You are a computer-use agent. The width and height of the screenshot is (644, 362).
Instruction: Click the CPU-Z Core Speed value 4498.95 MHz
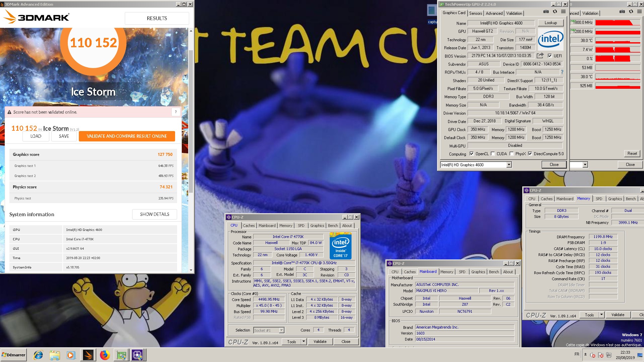(x=269, y=300)
